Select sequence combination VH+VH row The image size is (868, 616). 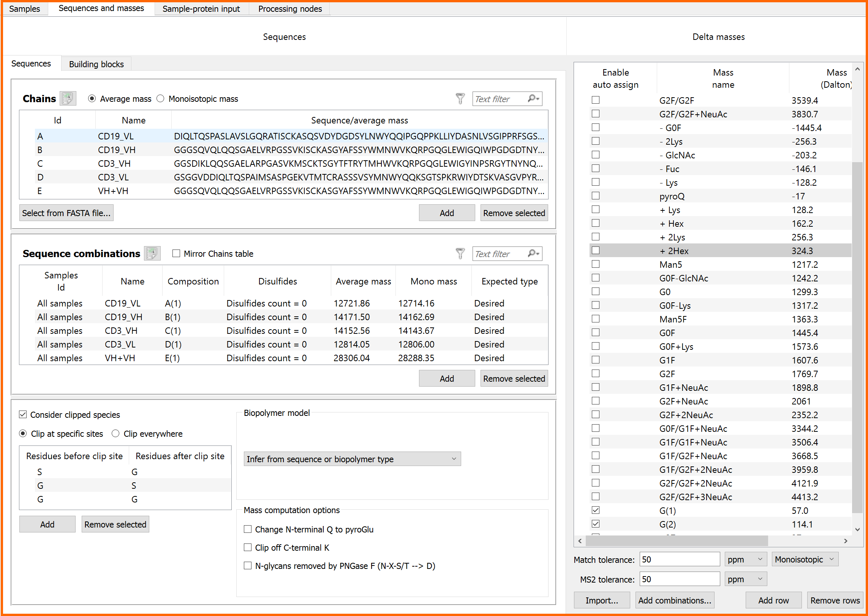tap(291, 358)
